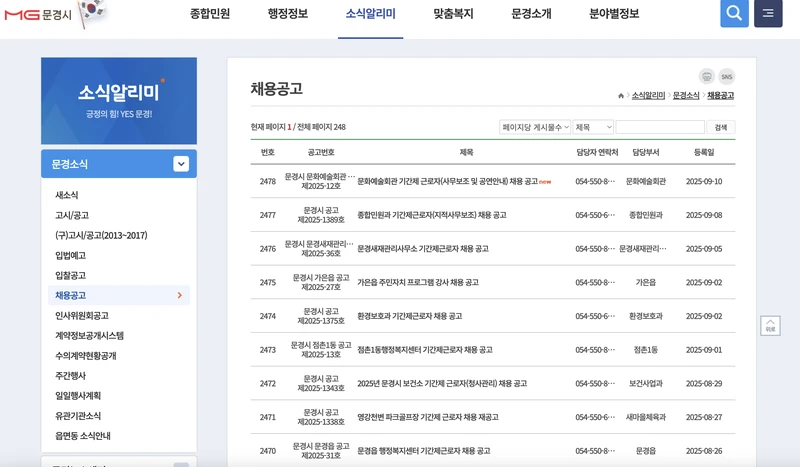The height and width of the screenshot is (467, 800).
Task: Open 종합민원과 기간제근로자(지적사무보조) 채용 공고
Action: click(432, 215)
